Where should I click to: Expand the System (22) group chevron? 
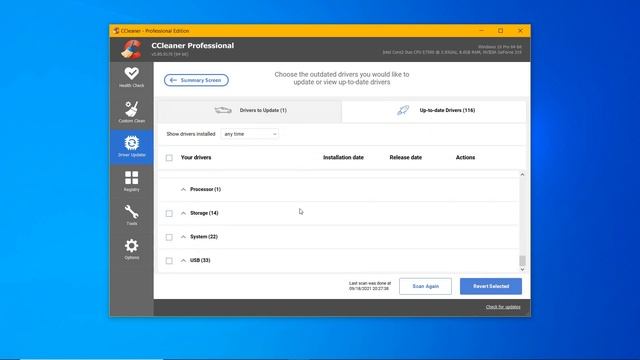pos(183,237)
